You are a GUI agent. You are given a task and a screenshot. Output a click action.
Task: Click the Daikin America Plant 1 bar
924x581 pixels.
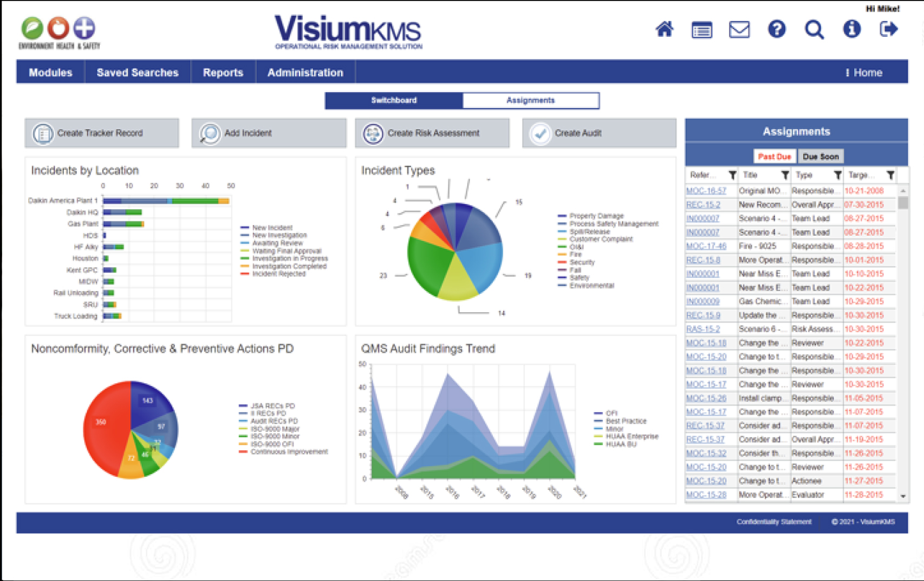pyautogui.click(x=166, y=201)
